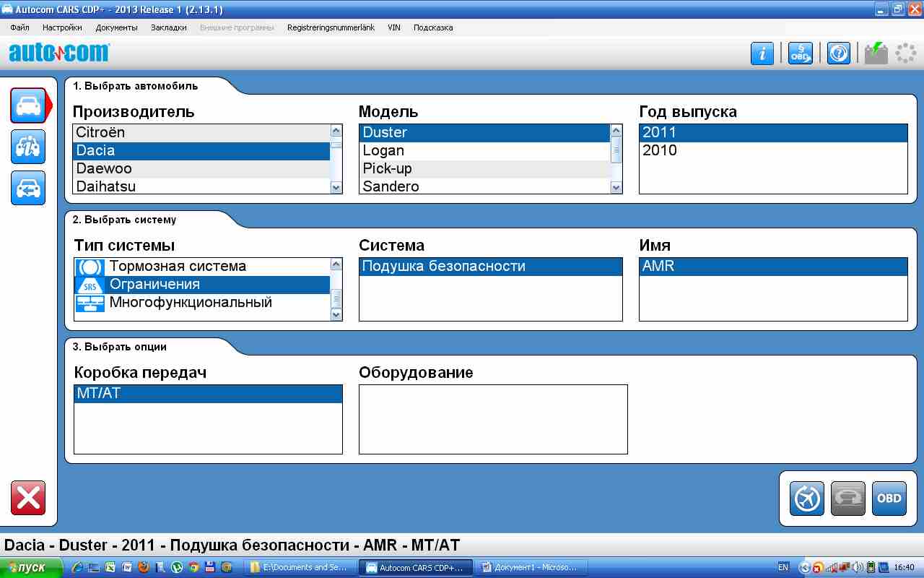Open the help question mark icon

tap(838, 53)
